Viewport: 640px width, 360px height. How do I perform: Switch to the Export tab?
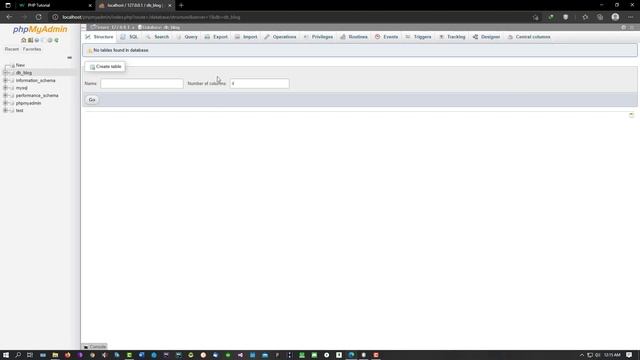point(216,37)
